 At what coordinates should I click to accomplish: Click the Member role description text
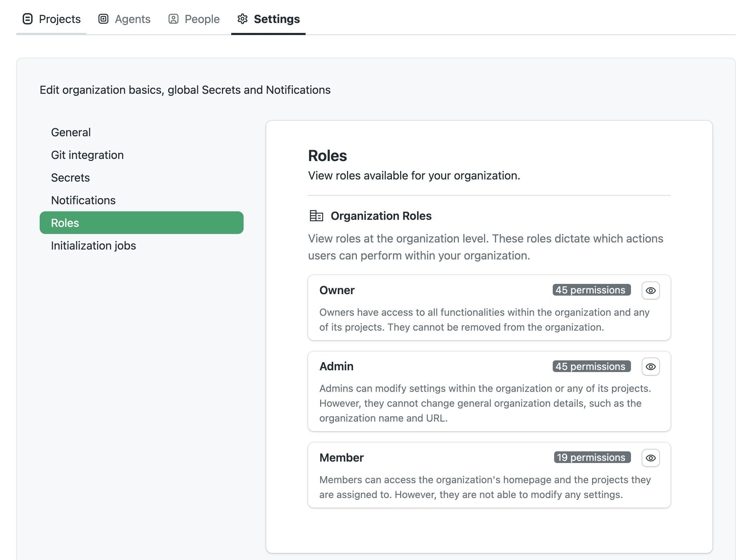pyautogui.click(x=485, y=487)
